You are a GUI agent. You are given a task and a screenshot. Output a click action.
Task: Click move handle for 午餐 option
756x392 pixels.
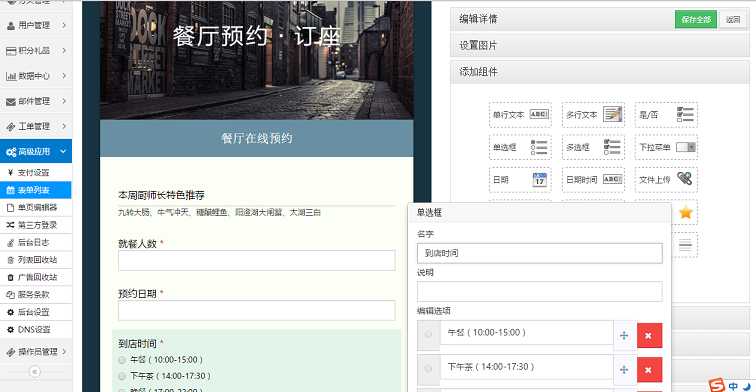(624, 335)
